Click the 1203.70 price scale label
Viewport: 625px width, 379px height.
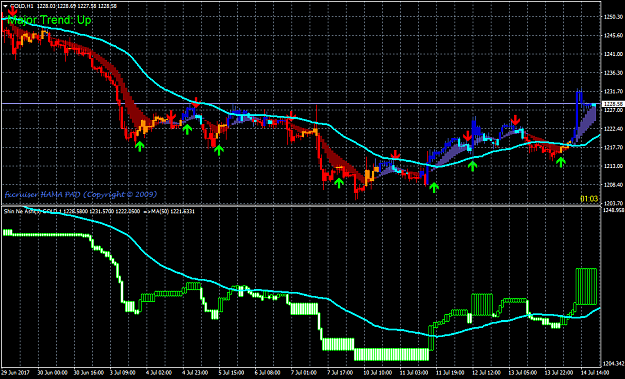click(x=613, y=203)
